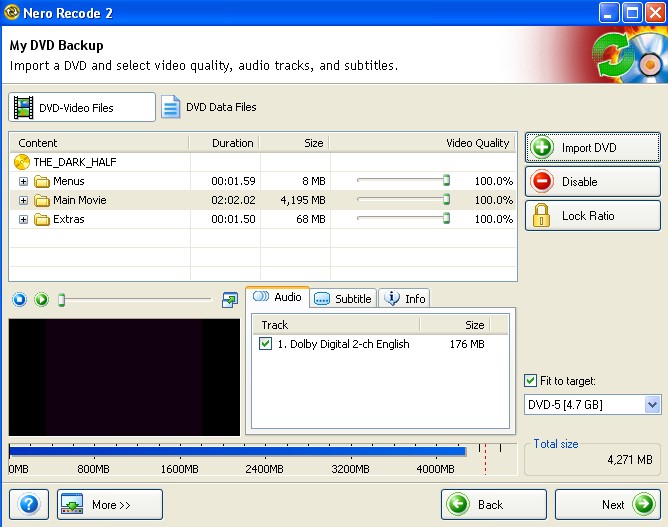
Task: Click the full screen preview icon
Action: [230, 300]
